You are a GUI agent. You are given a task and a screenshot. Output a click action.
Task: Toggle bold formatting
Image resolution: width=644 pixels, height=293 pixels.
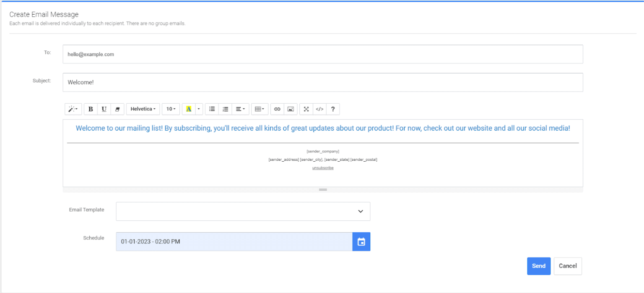[x=91, y=109]
